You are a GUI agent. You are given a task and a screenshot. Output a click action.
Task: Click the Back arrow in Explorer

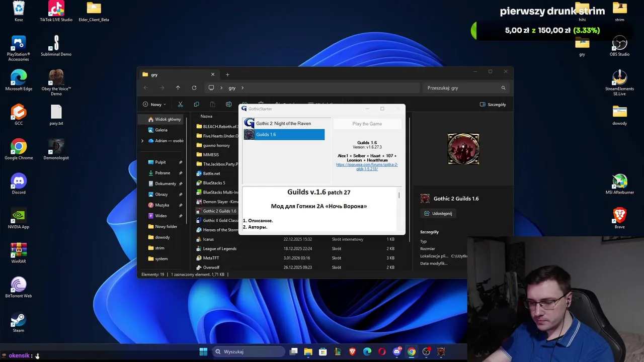pos(146,87)
